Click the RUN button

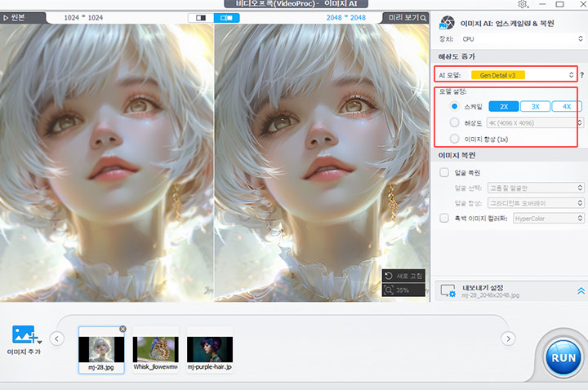click(x=563, y=358)
